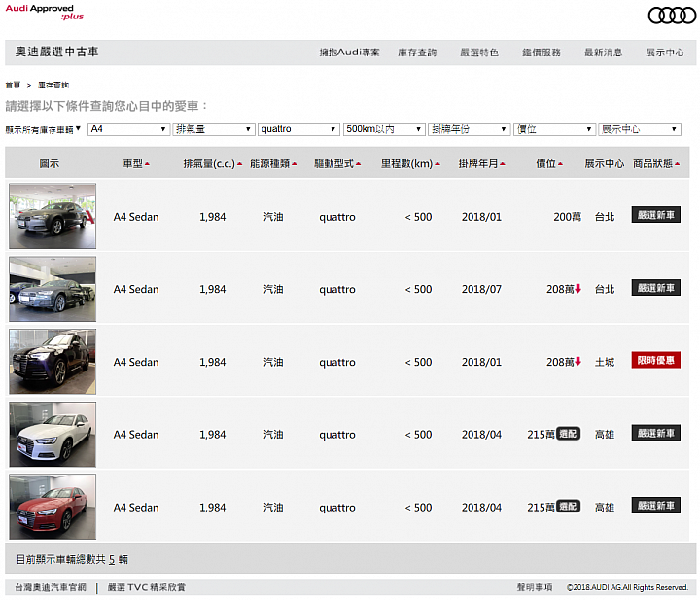Open the 500km以內 mileage dropdown
The height and width of the screenshot is (600, 700).
[x=384, y=129]
